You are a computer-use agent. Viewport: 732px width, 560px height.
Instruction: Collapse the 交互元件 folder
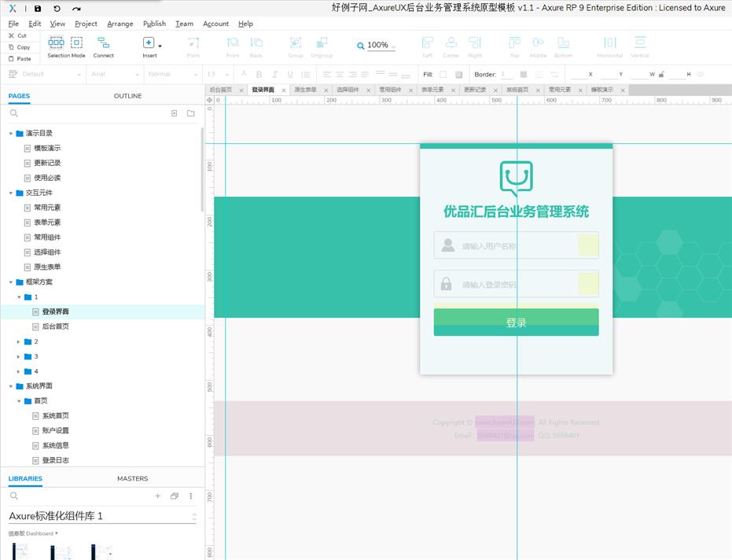tap(11, 193)
